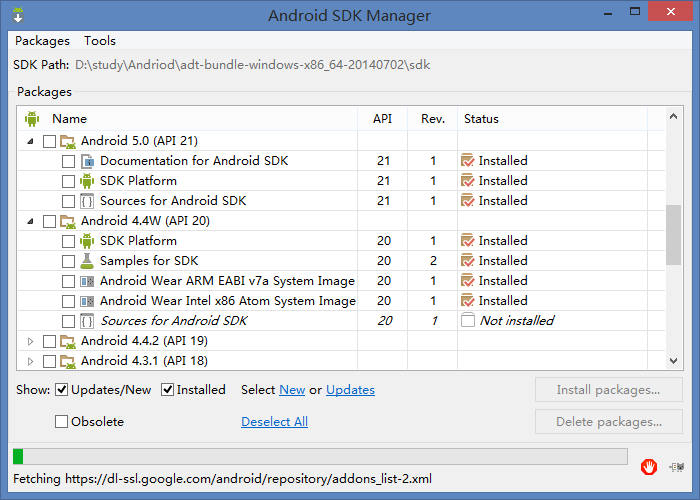Click the Documentation for Android SDK icon
The height and width of the screenshot is (500, 700).
click(88, 161)
